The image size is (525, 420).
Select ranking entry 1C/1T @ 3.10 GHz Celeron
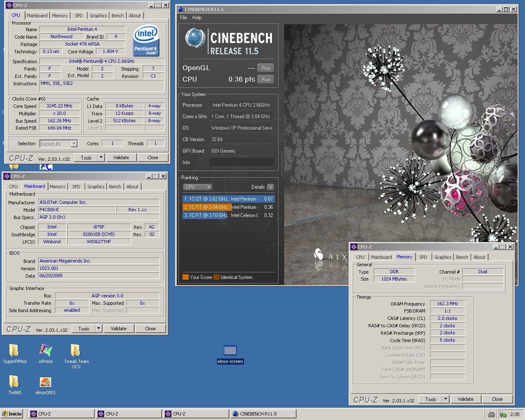[228, 215]
